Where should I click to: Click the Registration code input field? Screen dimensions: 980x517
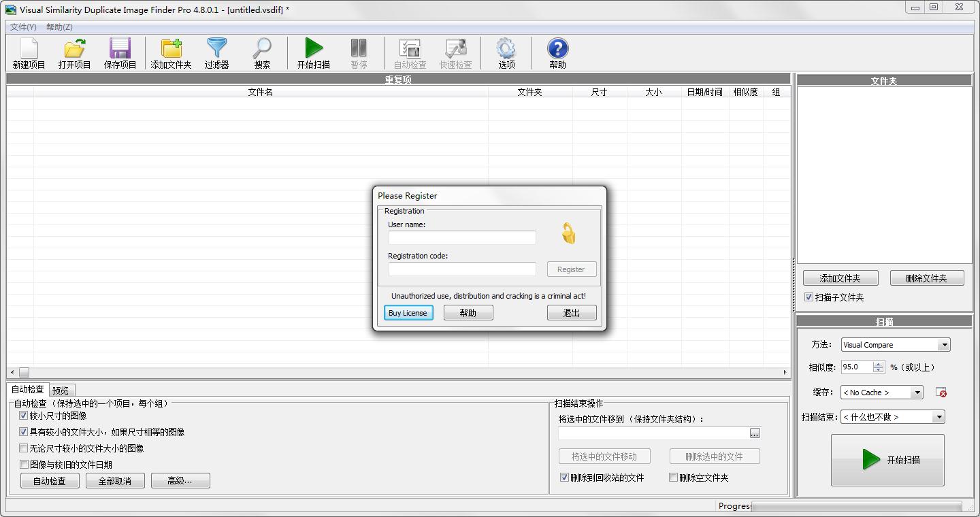[462, 269]
